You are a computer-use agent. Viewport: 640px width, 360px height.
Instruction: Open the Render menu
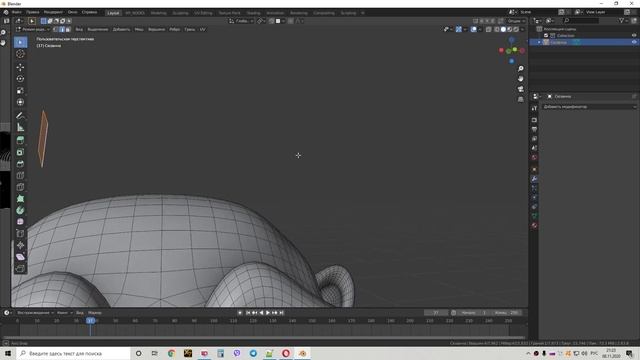click(x=53, y=12)
